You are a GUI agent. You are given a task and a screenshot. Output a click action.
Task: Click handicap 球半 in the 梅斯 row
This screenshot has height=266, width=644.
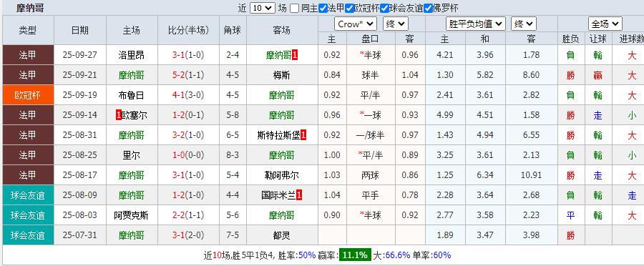[x=371, y=75]
